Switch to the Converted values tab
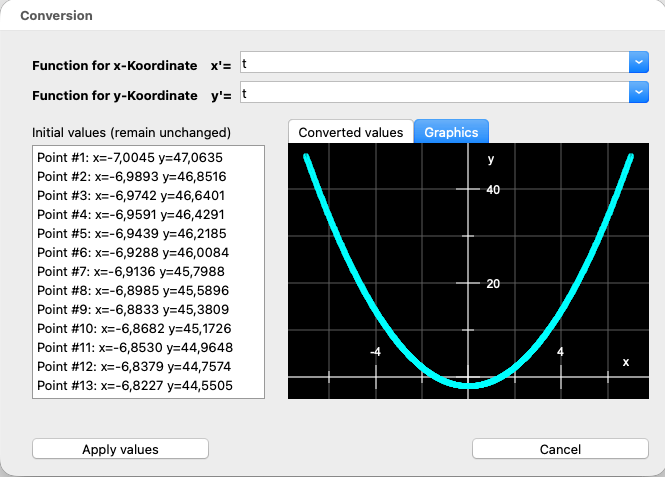The image size is (665, 477). pyautogui.click(x=350, y=132)
